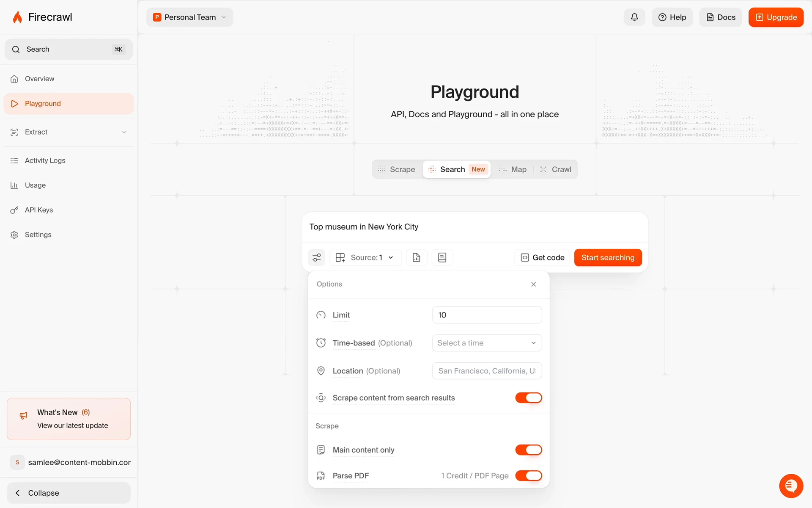Click the notifications bell icon
The height and width of the screenshot is (508, 812).
pyautogui.click(x=634, y=17)
